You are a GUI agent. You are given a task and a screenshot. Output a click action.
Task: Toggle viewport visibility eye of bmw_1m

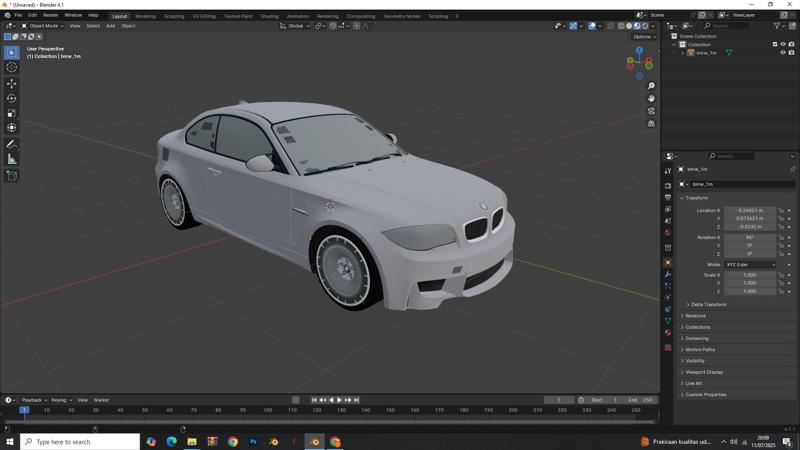click(783, 53)
